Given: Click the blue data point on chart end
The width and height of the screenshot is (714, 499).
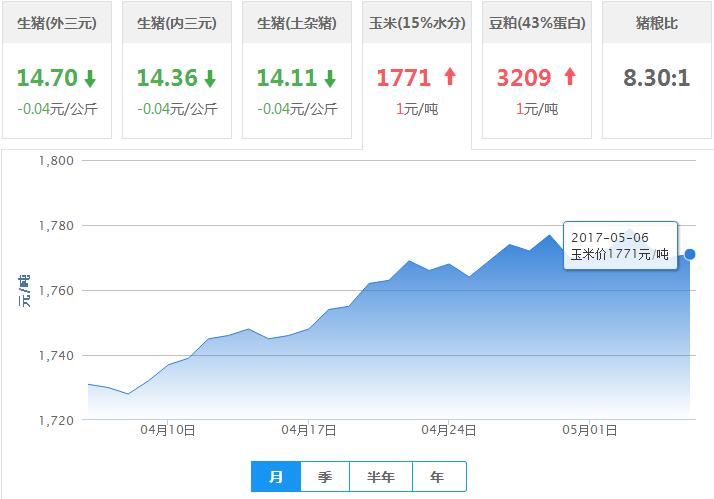Looking at the screenshot, I should click(690, 254).
